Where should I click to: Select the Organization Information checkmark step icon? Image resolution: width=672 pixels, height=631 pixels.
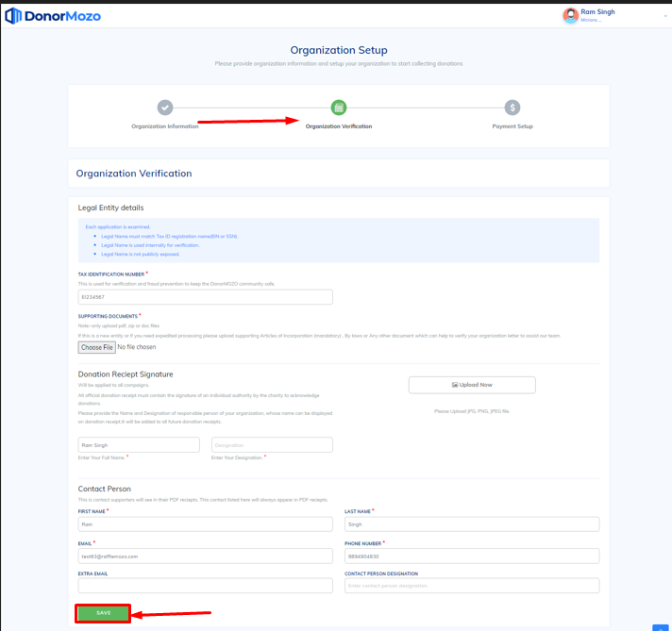165,108
